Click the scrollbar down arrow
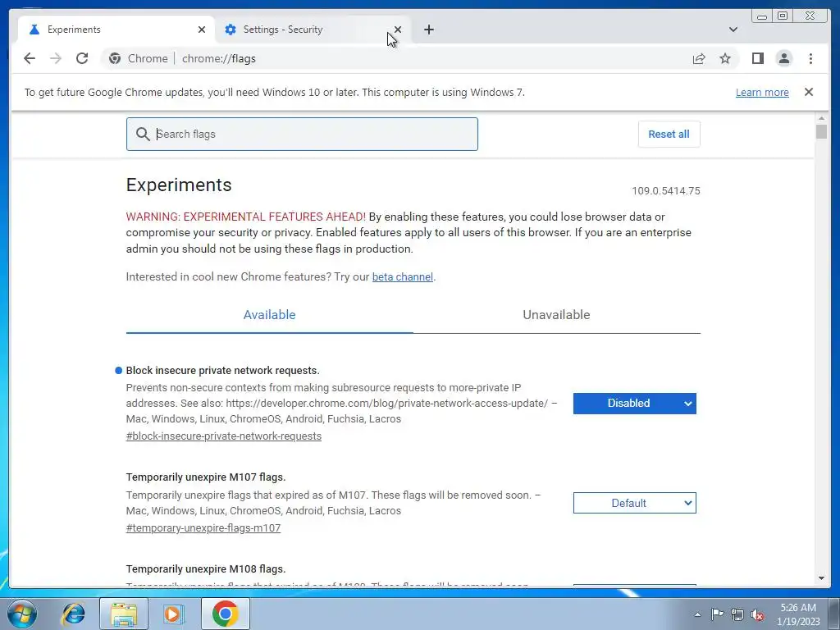Image resolution: width=840 pixels, height=630 pixels. [821, 578]
